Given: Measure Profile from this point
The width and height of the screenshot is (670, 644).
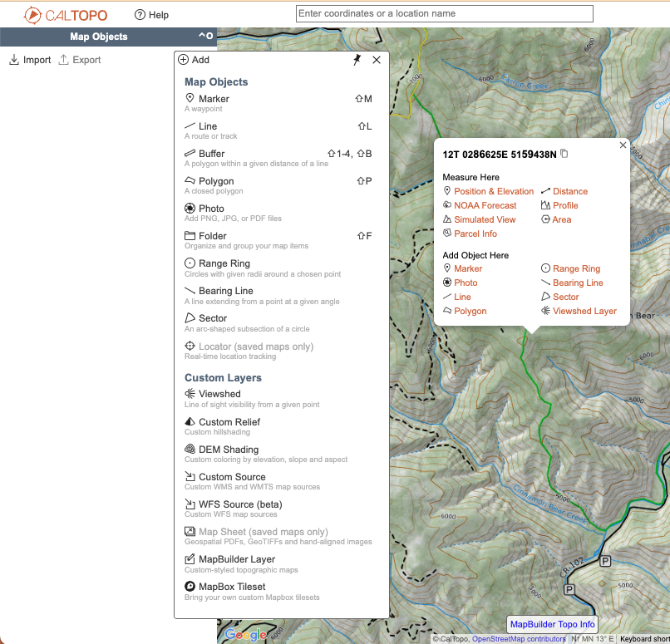Looking at the screenshot, I should click(565, 205).
